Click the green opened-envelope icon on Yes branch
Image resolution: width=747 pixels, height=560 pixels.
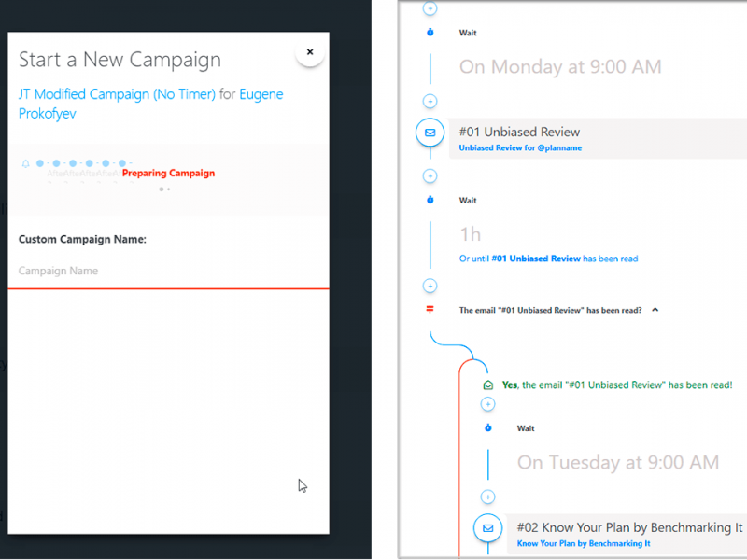487,385
